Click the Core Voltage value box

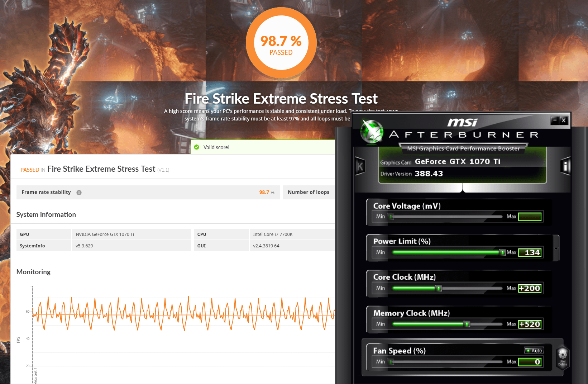pos(530,217)
